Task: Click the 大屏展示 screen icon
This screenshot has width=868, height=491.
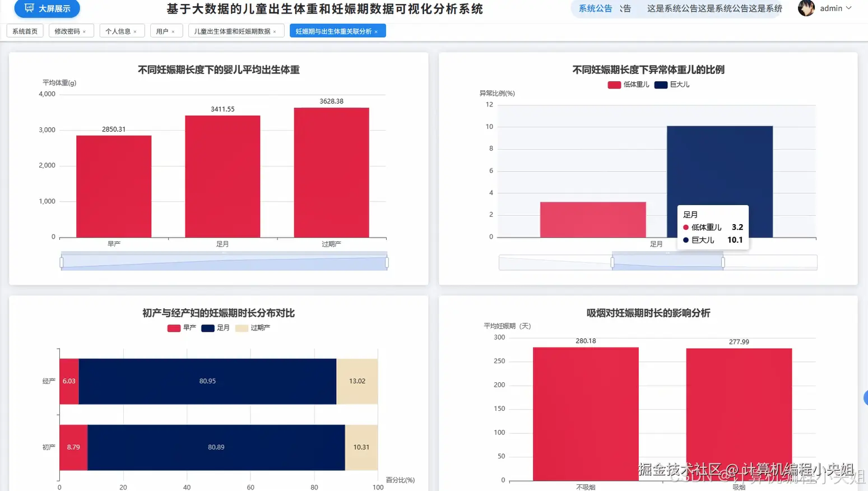Action: coord(30,8)
